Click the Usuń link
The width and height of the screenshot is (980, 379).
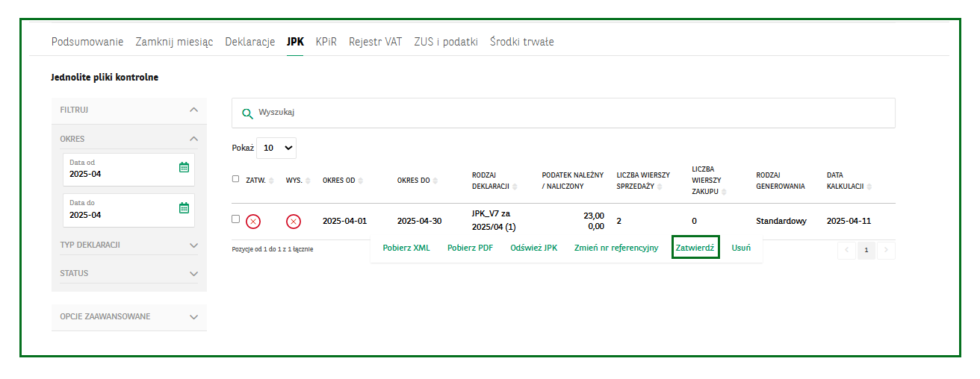[x=742, y=248]
